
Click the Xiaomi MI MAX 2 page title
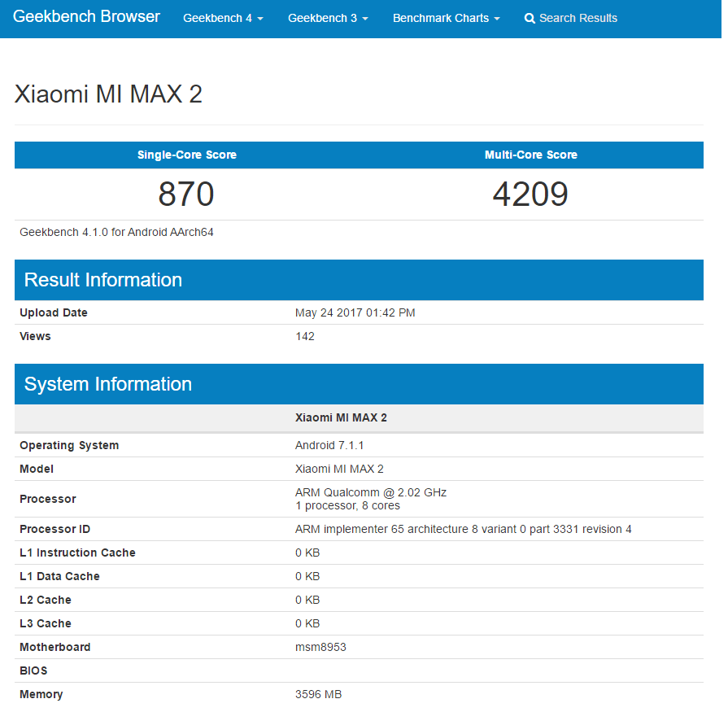pos(108,94)
